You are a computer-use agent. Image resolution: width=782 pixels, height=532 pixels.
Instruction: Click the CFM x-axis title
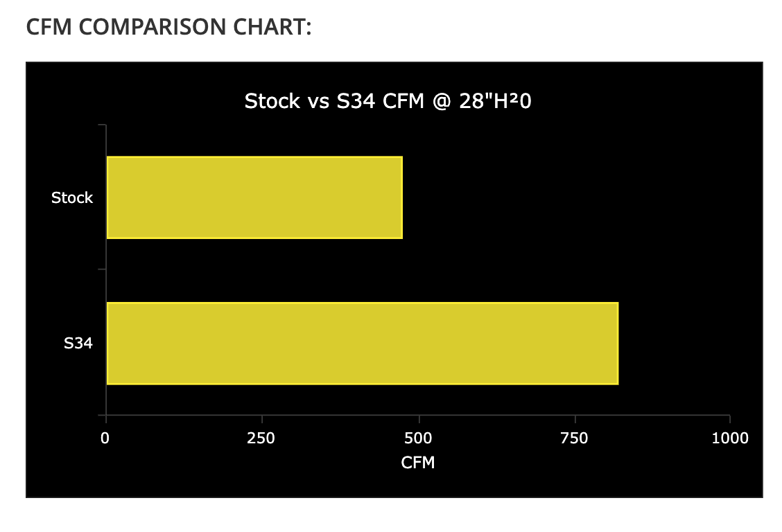(x=418, y=462)
